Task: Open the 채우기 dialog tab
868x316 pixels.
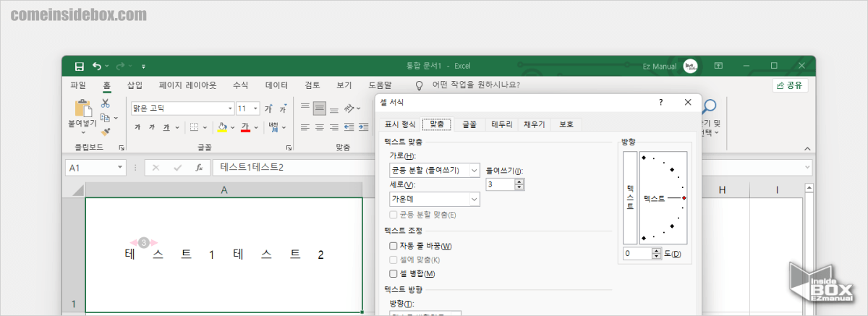Action: pos(534,124)
